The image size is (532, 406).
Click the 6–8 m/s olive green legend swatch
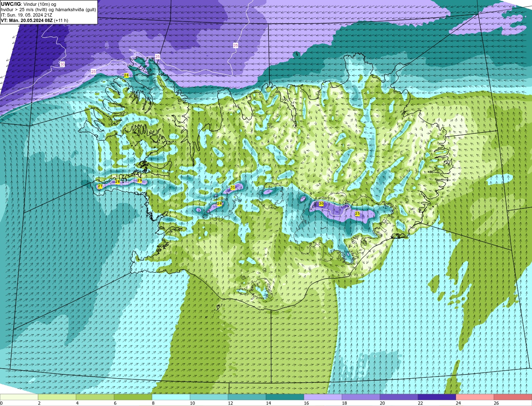[x=133, y=397]
